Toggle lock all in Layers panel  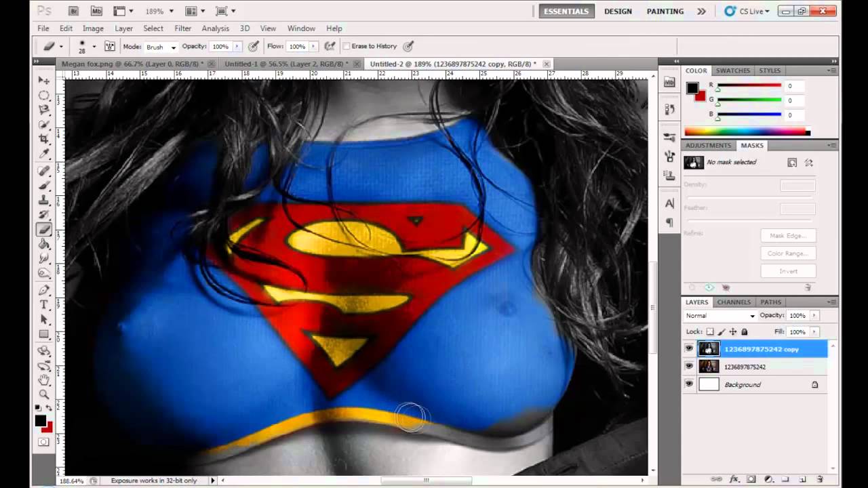(745, 332)
